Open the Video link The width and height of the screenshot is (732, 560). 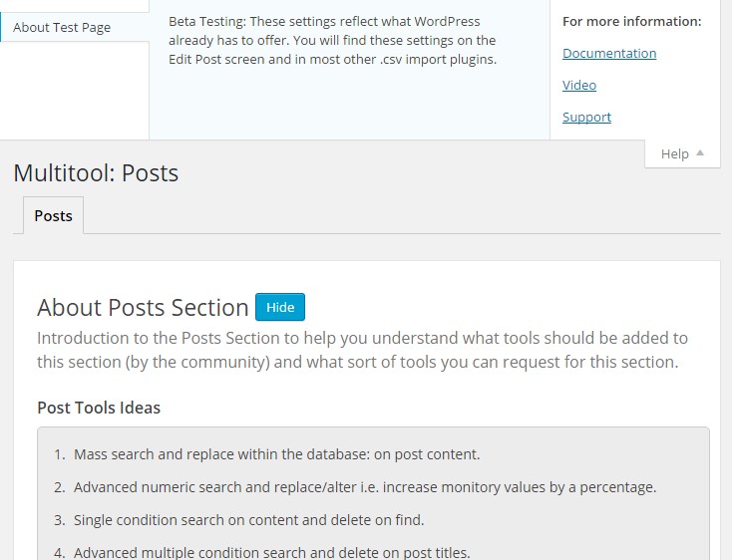coord(579,85)
